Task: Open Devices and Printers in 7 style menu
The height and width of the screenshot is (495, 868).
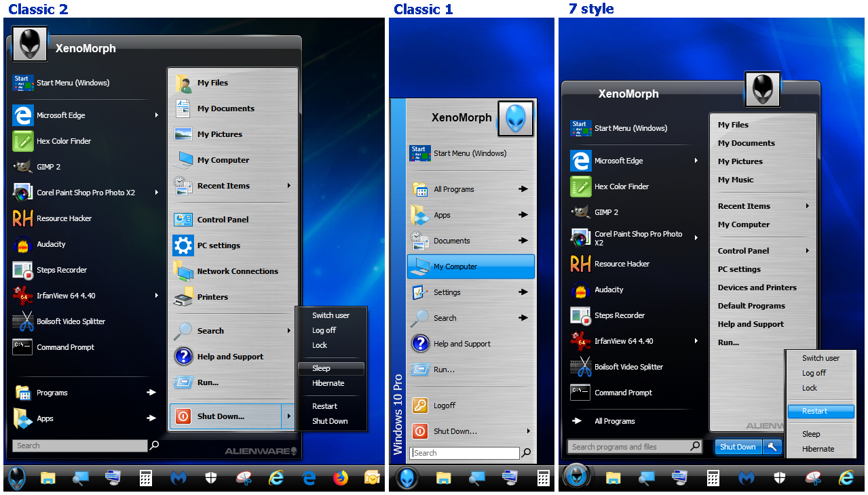Action: [x=757, y=288]
